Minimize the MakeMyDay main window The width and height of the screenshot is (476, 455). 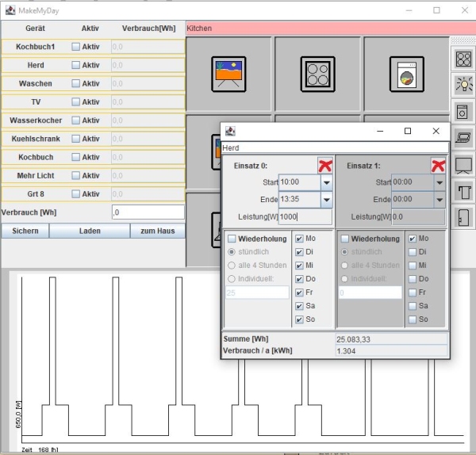point(409,10)
